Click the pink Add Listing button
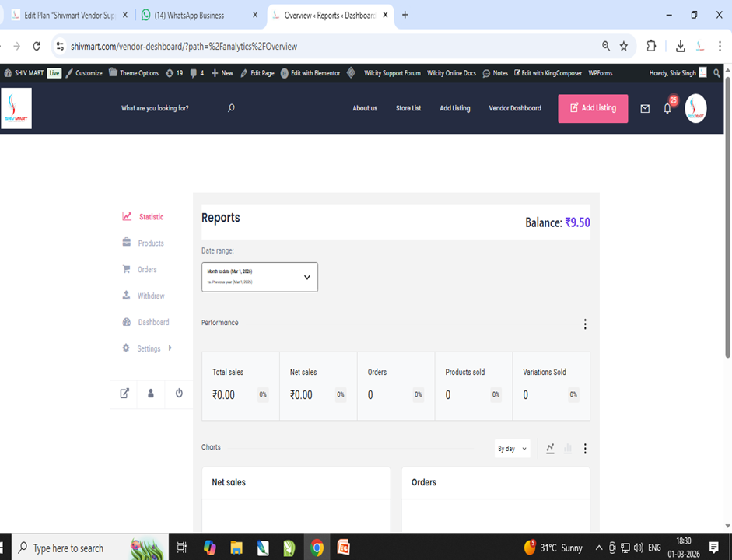Image resolution: width=732 pixels, height=560 pixels. pyautogui.click(x=593, y=108)
